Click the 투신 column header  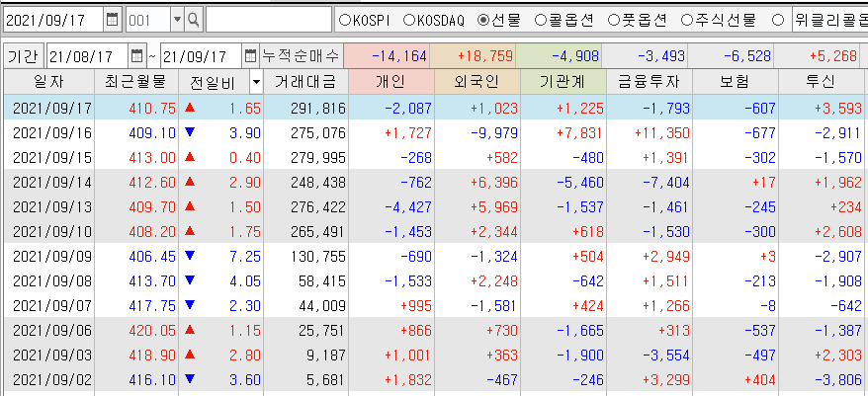[823, 82]
